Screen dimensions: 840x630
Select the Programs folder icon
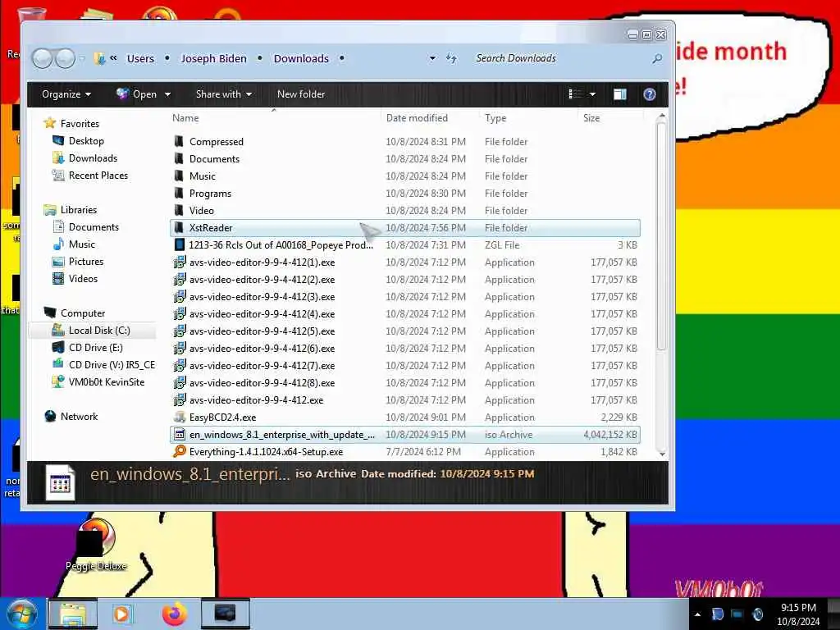(x=179, y=194)
